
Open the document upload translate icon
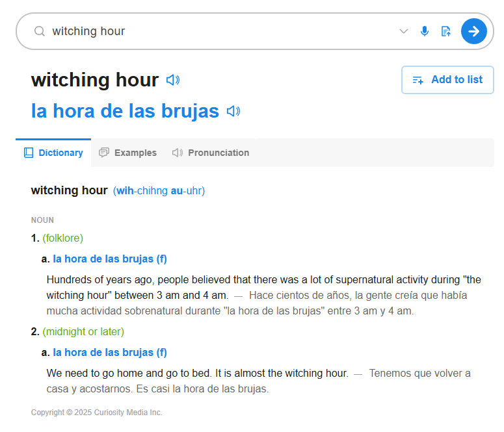[x=446, y=31]
